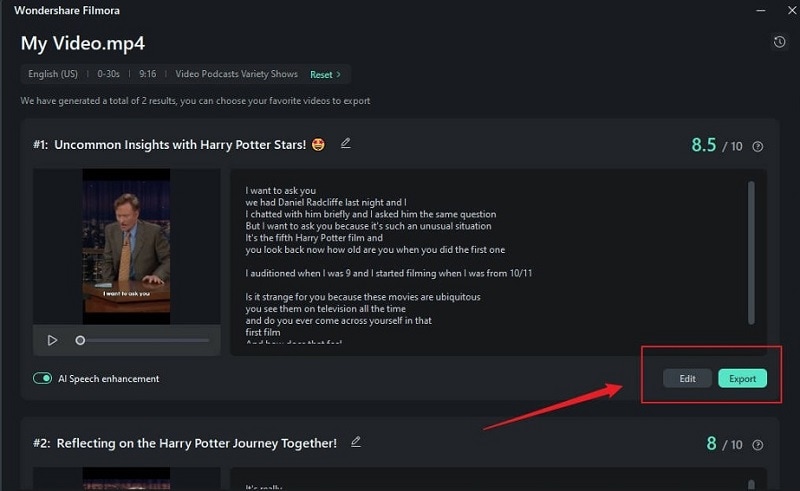The image size is (800, 491).
Task: Click the Reset link in settings bar
Action: [325, 75]
